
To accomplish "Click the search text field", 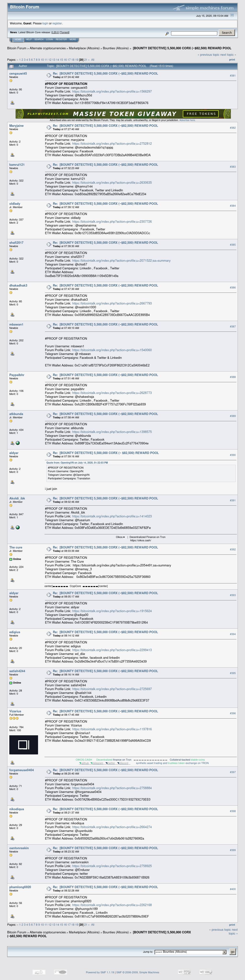I will click(194, 33).
